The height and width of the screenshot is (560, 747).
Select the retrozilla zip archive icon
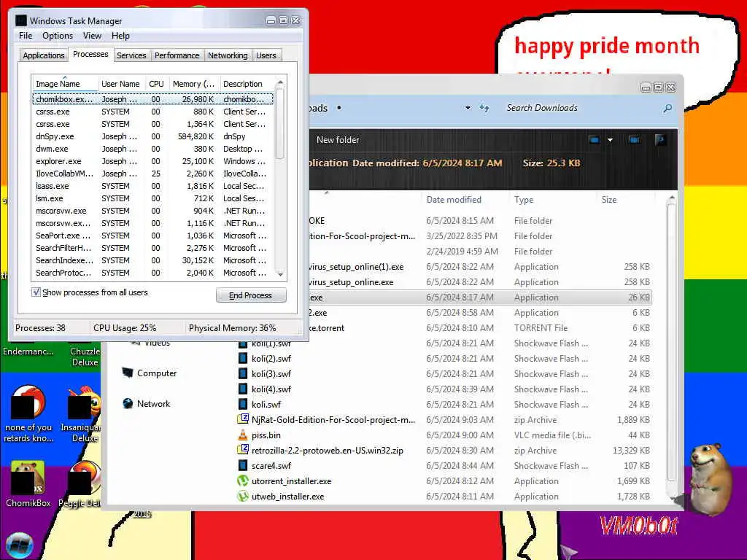coord(243,449)
